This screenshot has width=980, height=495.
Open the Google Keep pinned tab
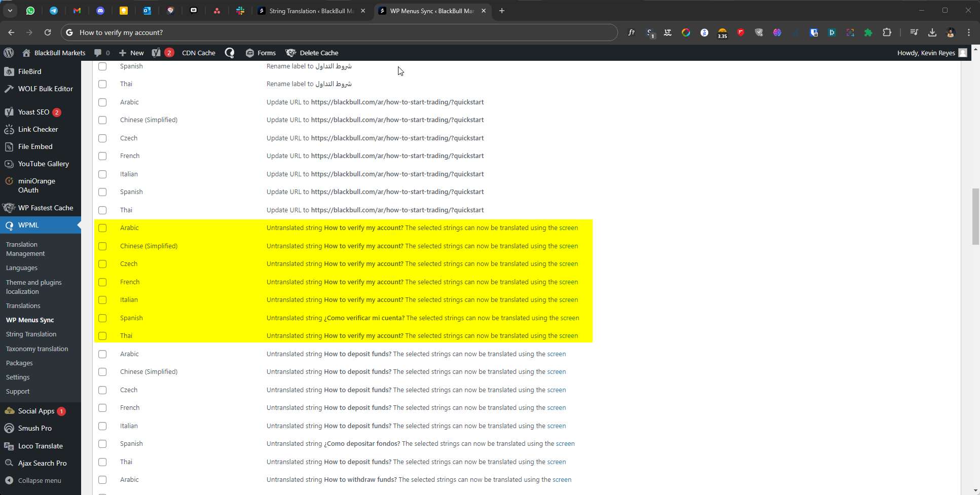[124, 11]
